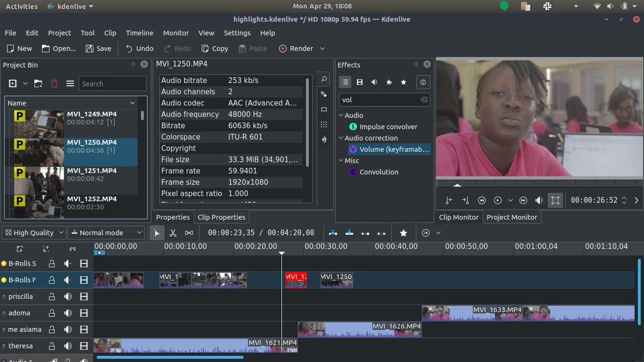
Task: Select the spacer tool
Action: [x=189, y=233]
